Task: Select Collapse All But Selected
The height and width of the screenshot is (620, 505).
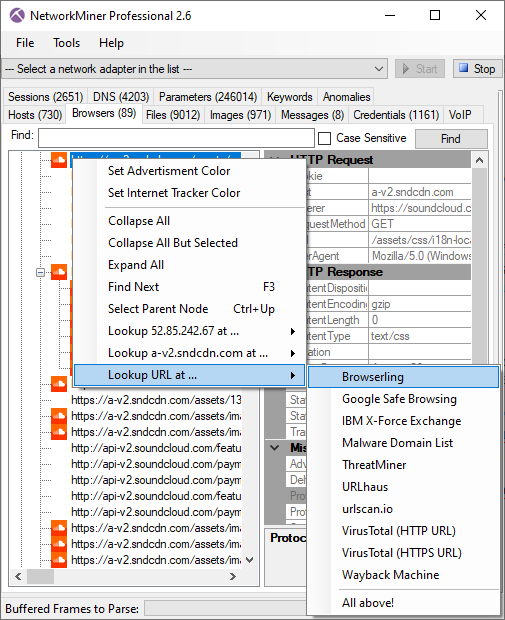Action: tap(189, 243)
